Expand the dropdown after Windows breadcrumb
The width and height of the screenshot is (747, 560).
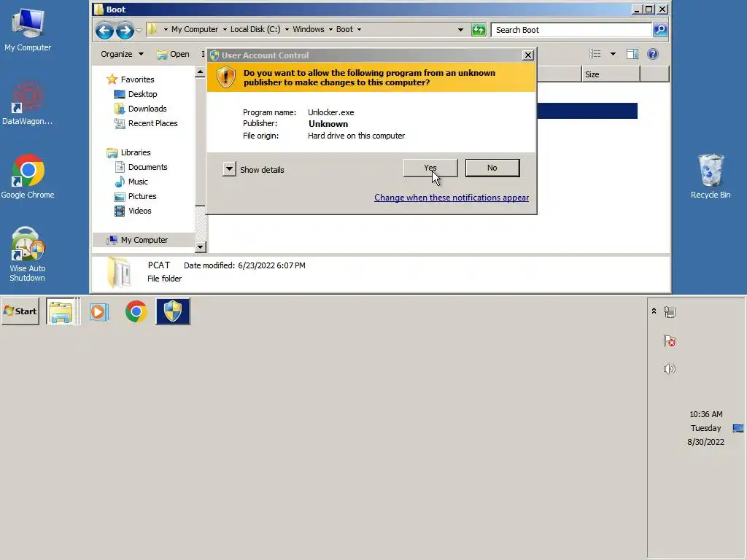[x=330, y=29]
